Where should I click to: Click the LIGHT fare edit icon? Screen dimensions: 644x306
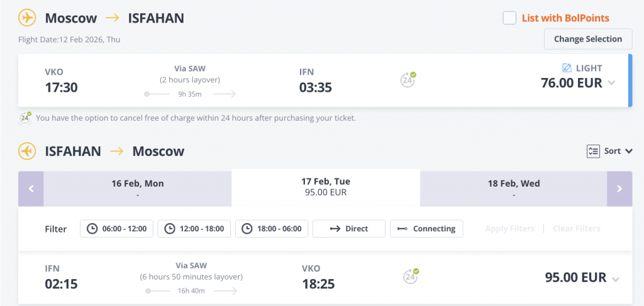click(x=567, y=68)
